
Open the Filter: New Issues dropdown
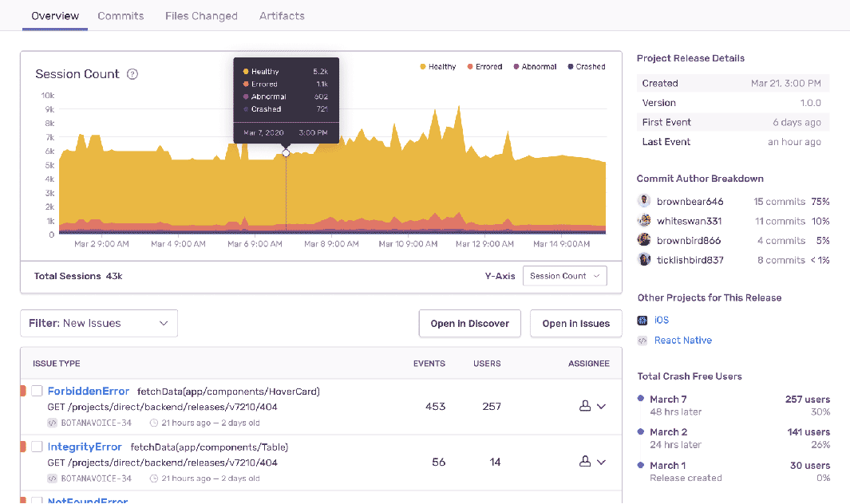tap(99, 323)
